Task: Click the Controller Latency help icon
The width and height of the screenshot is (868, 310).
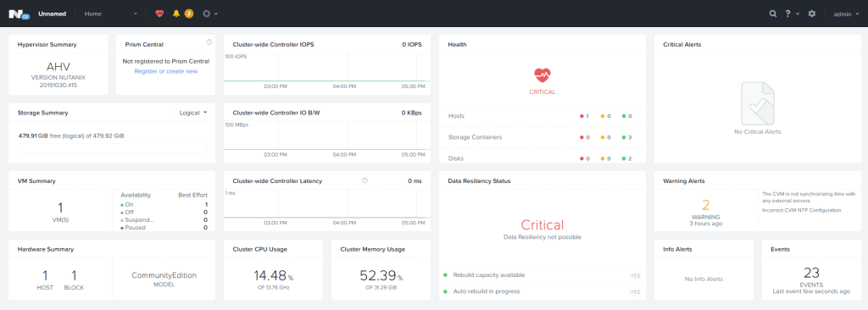Action: 364,180
